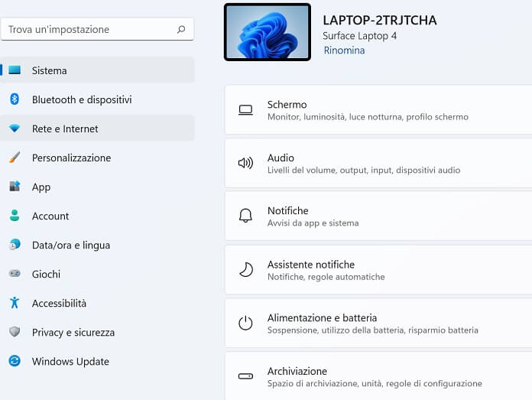The image size is (532, 400).
Task: Click the magnifier icon in search box
Action: click(x=181, y=30)
